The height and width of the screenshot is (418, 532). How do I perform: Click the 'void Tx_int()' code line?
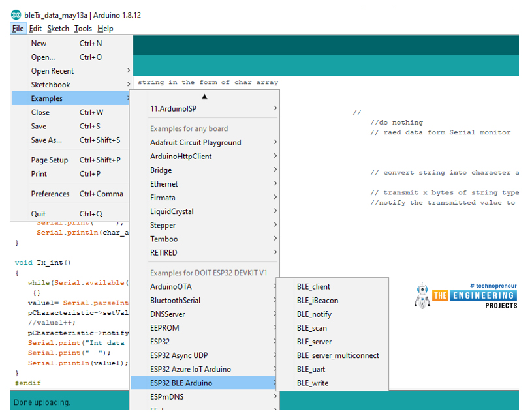point(42,263)
